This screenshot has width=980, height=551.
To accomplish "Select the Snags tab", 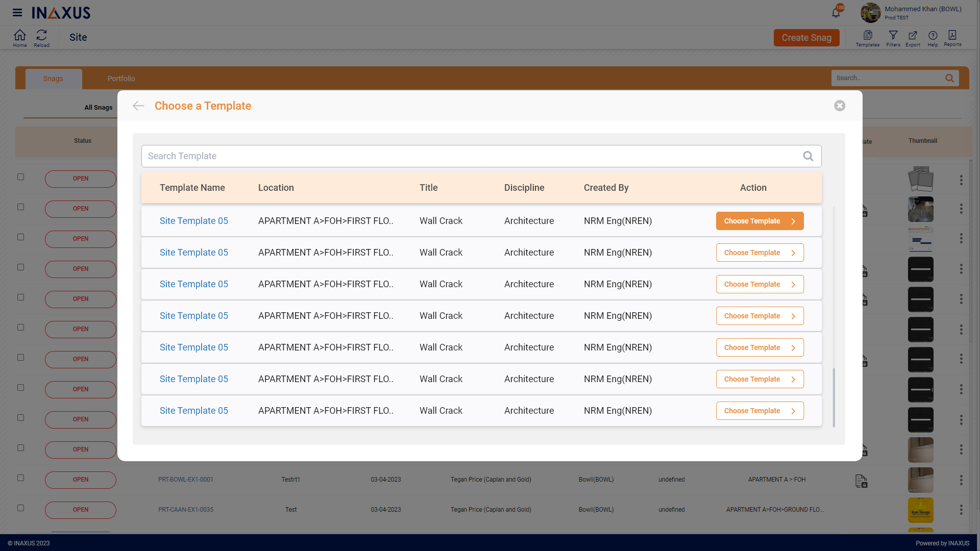I will click(53, 79).
